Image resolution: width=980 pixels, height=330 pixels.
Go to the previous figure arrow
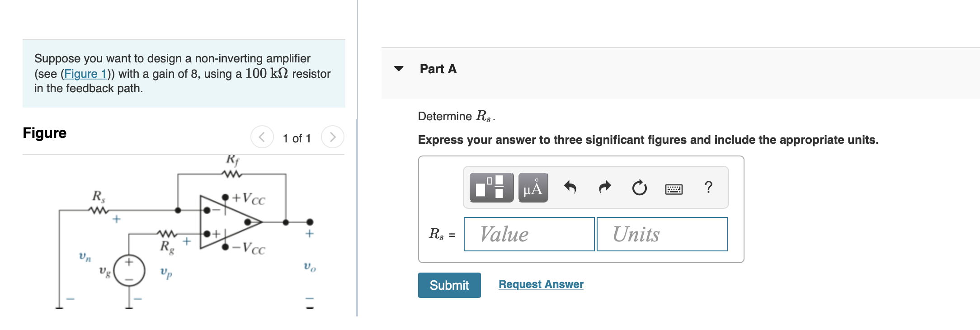pyautogui.click(x=262, y=137)
